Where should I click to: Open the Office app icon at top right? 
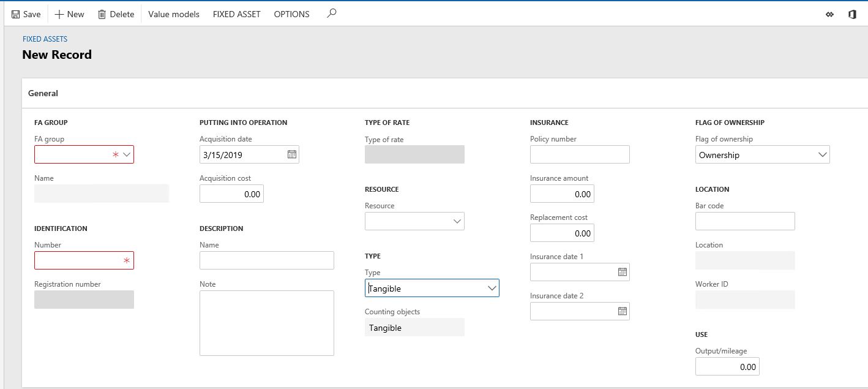coord(852,14)
